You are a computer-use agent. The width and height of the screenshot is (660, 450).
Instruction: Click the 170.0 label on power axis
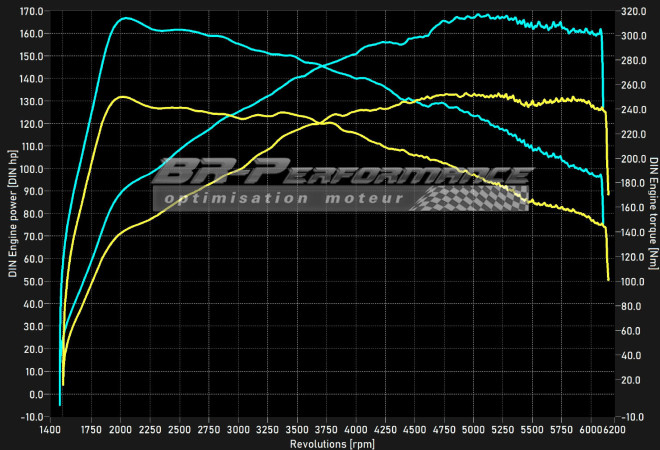pos(31,11)
